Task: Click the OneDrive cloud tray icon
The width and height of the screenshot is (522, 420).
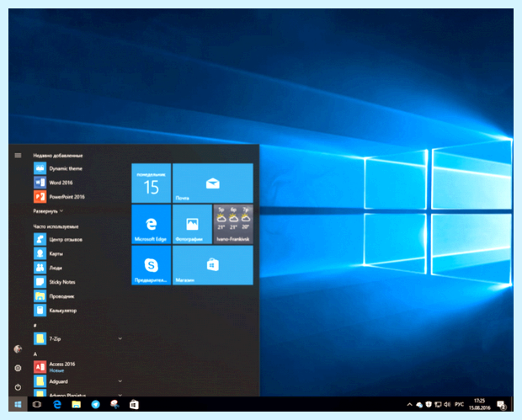Action: pos(419,405)
